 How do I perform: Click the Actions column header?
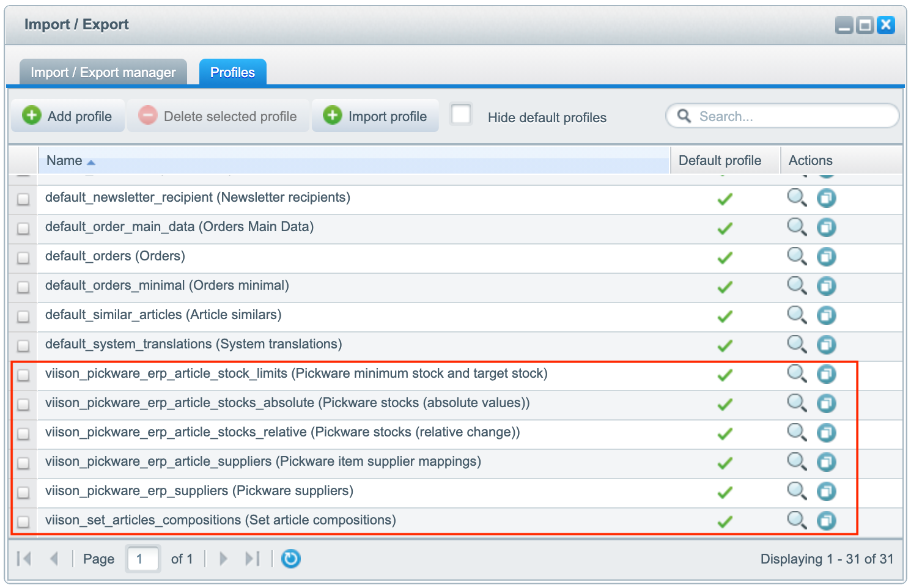coord(841,160)
